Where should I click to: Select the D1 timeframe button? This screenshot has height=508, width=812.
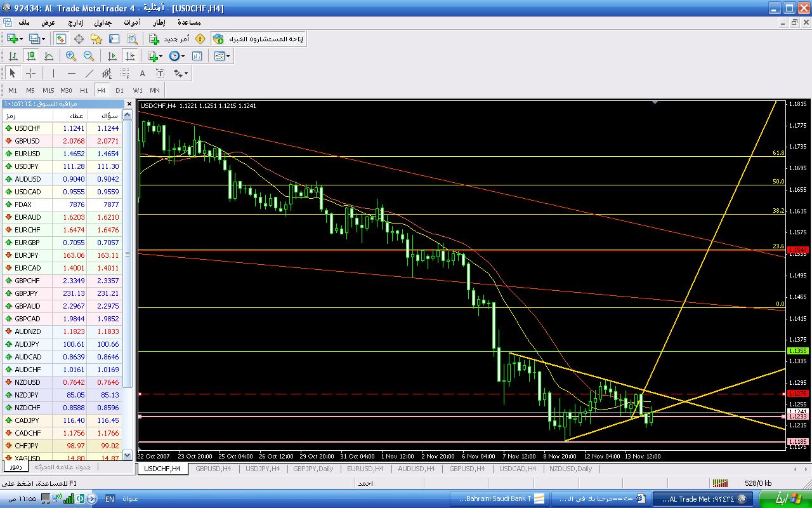(119, 90)
